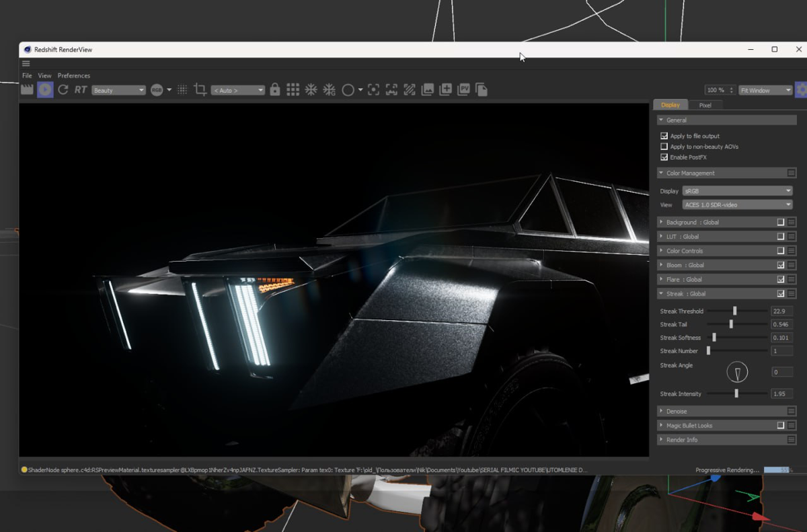Image resolution: width=807 pixels, height=532 pixels.
Task: Open the View ACES 1.0 SDR-video dropdown
Action: click(738, 204)
